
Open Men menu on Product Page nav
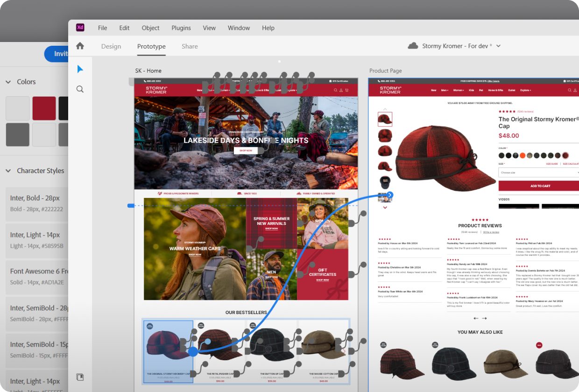[445, 90]
